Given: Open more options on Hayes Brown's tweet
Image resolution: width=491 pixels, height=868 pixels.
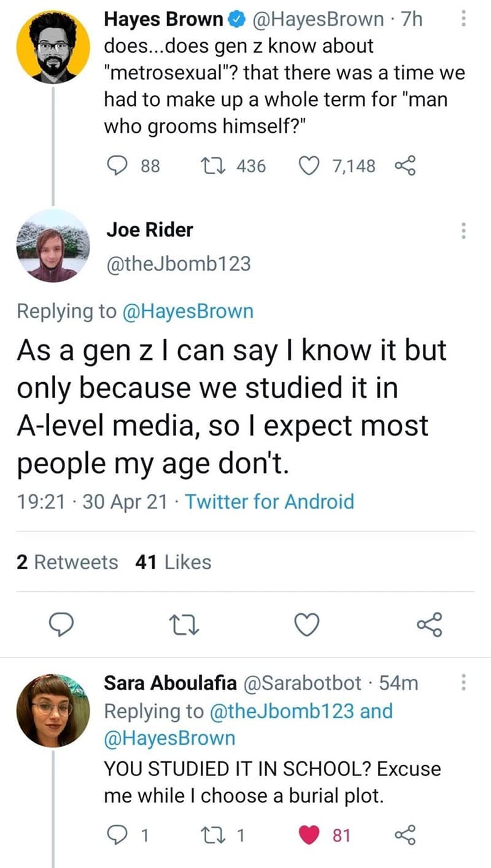Looking at the screenshot, I should pyautogui.click(x=463, y=21).
